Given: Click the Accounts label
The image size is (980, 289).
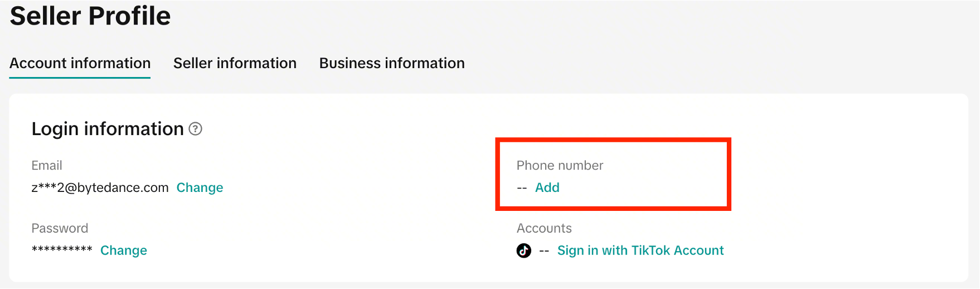Looking at the screenshot, I should coord(544,228).
